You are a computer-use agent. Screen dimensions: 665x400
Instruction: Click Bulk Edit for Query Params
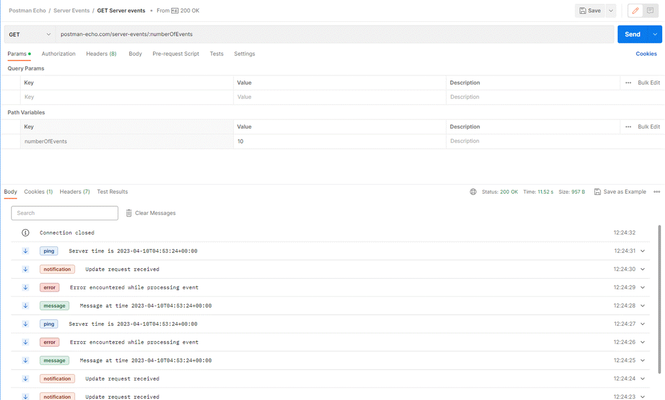648,83
